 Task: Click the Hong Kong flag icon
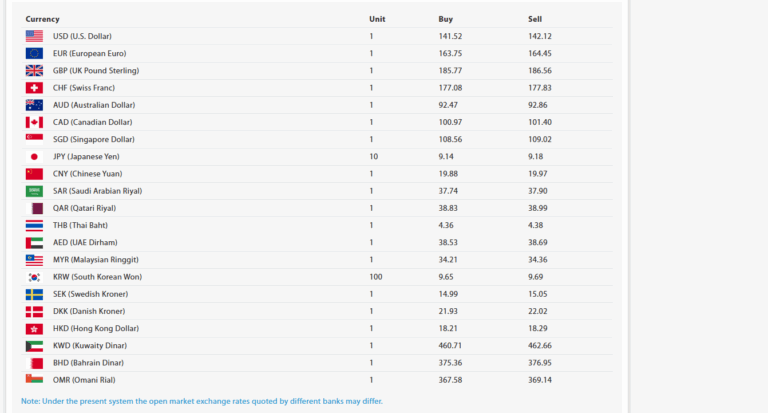click(34, 328)
